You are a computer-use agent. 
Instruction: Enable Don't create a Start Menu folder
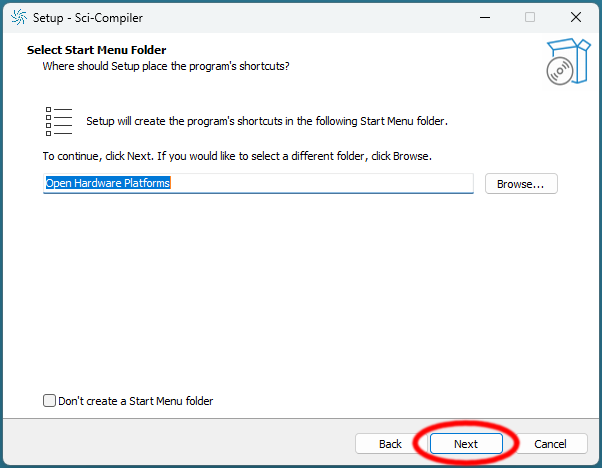pyautogui.click(x=49, y=400)
